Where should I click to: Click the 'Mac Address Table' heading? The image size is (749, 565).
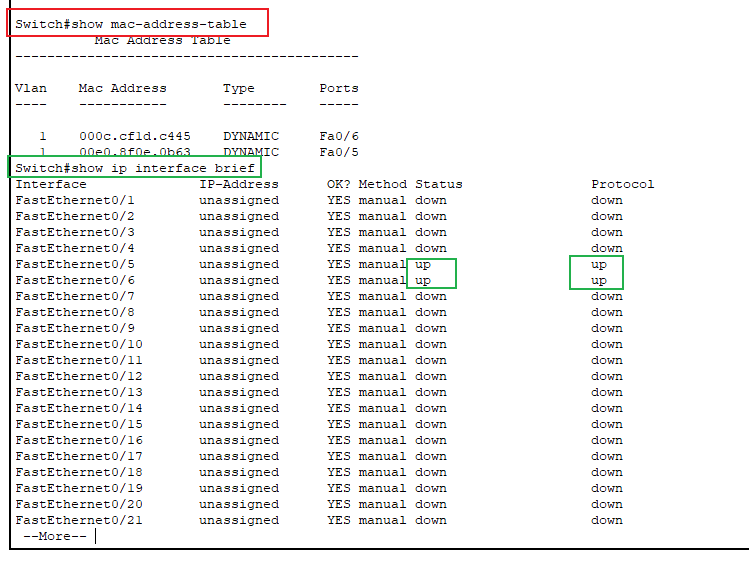tap(162, 40)
